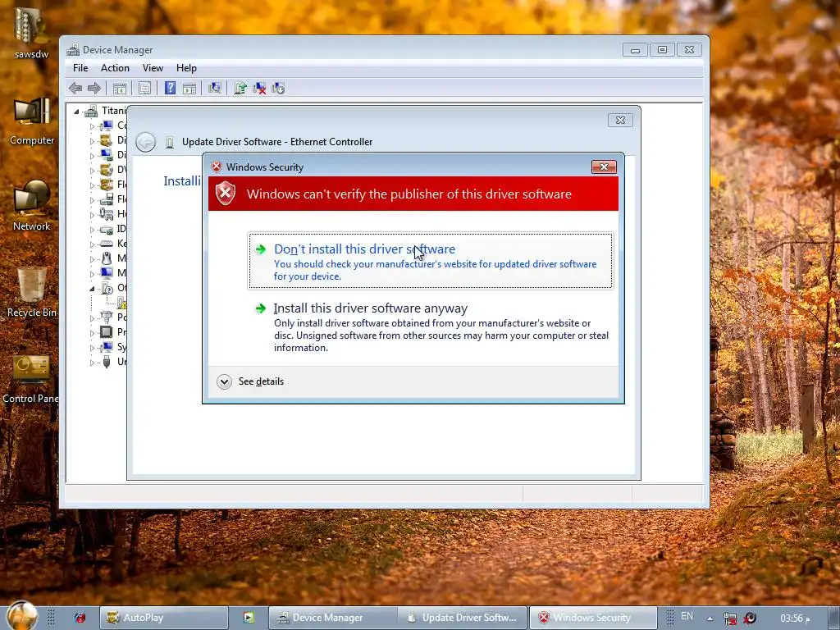Screen dimensions: 840x630
Task: Close the Update Driver Software window
Action: coord(620,120)
